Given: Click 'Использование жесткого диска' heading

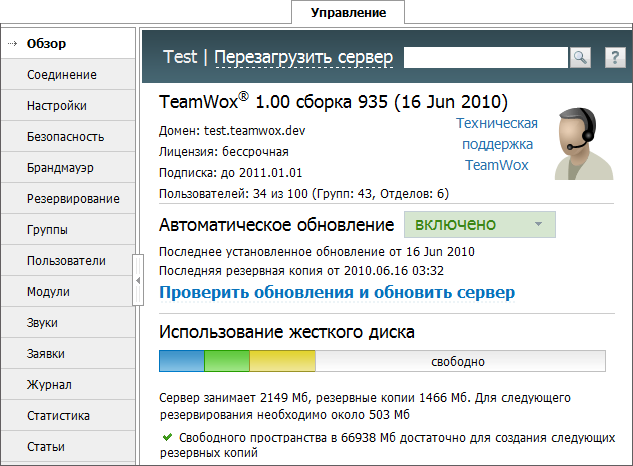Looking at the screenshot, I should click(x=287, y=332).
